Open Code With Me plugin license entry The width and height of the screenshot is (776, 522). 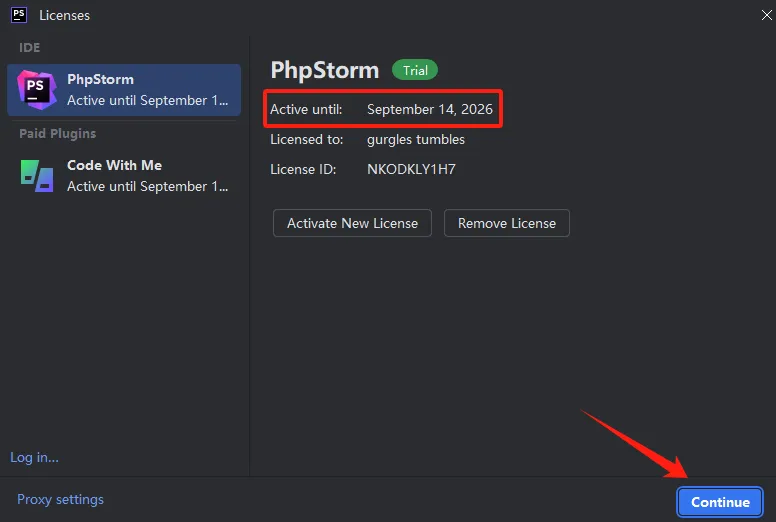[x=124, y=176]
